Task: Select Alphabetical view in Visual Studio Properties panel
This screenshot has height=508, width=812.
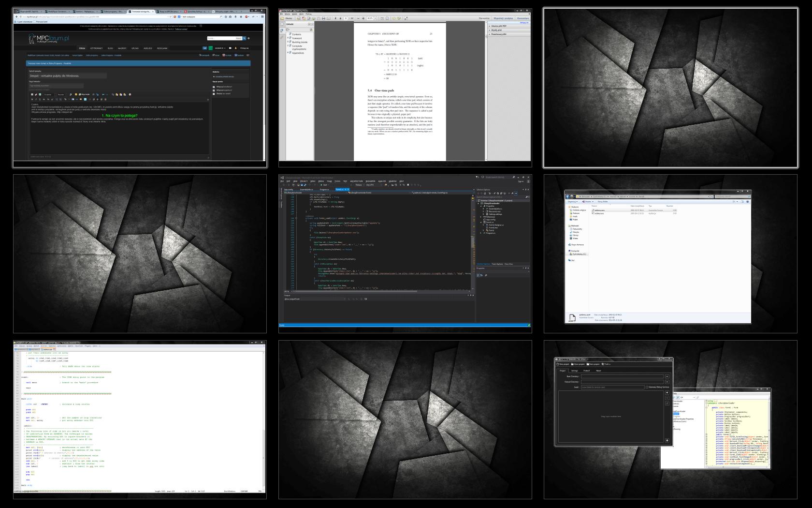Action: [x=482, y=275]
